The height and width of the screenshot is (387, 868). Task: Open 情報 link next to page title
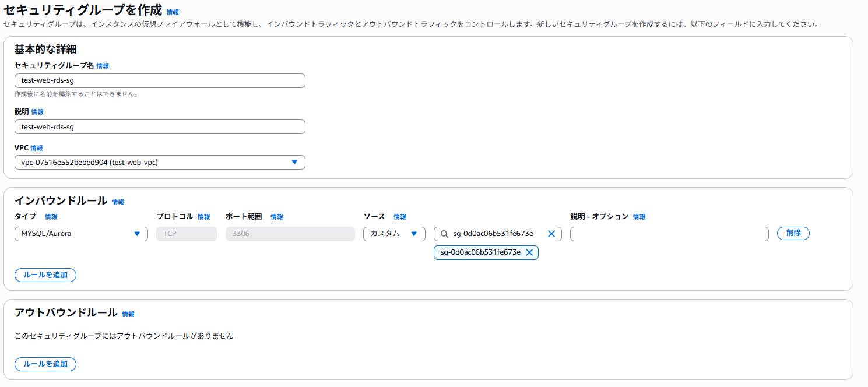click(173, 12)
